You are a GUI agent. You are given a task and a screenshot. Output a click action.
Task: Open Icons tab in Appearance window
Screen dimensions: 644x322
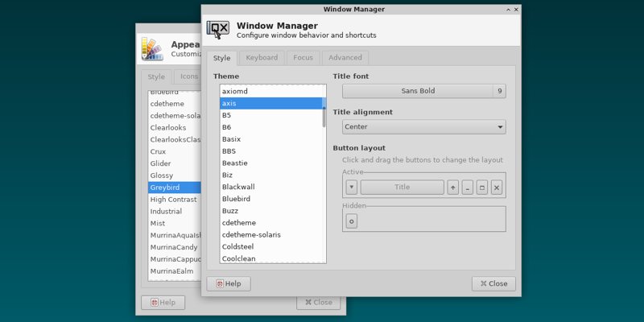(x=188, y=76)
